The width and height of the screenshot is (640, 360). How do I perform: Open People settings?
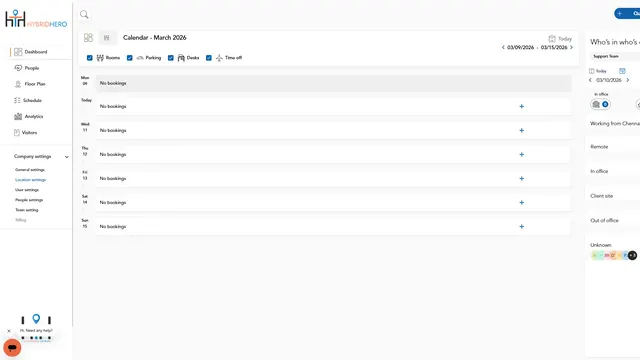29,200
